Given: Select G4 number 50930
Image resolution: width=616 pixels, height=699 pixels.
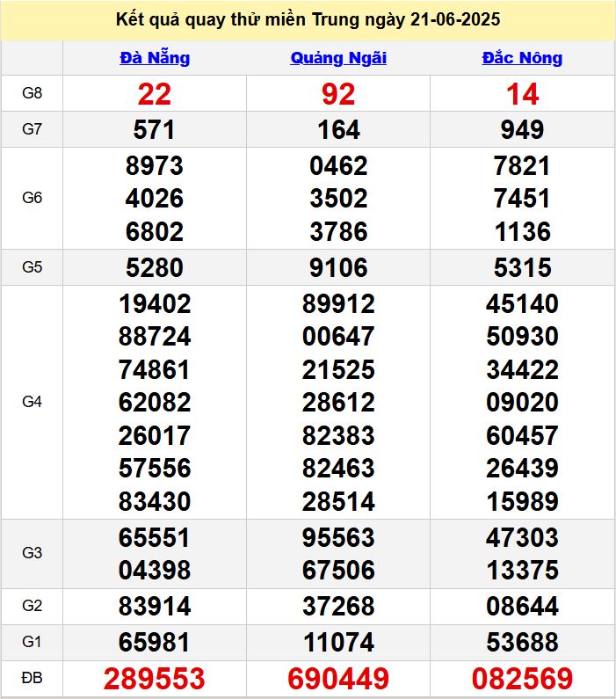Looking at the screenshot, I should 523,337.
